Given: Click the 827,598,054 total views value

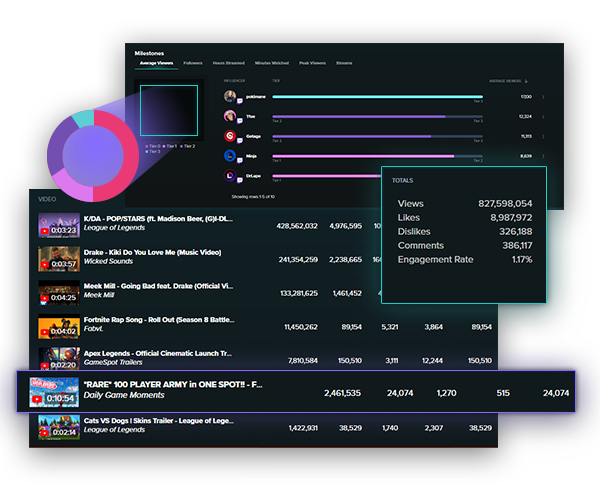Looking at the screenshot, I should click(x=505, y=204).
